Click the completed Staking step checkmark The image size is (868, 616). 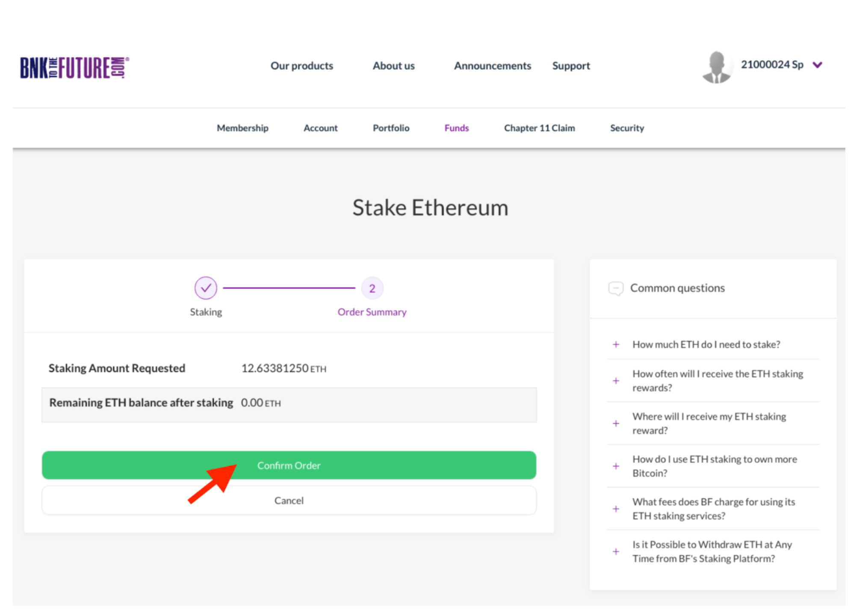click(206, 288)
